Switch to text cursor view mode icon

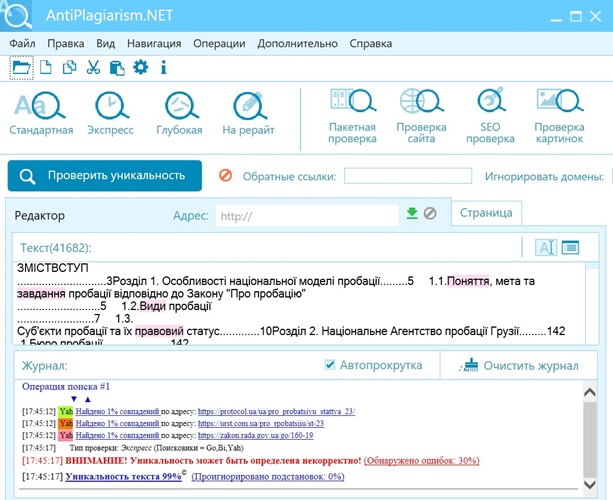click(x=546, y=247)
